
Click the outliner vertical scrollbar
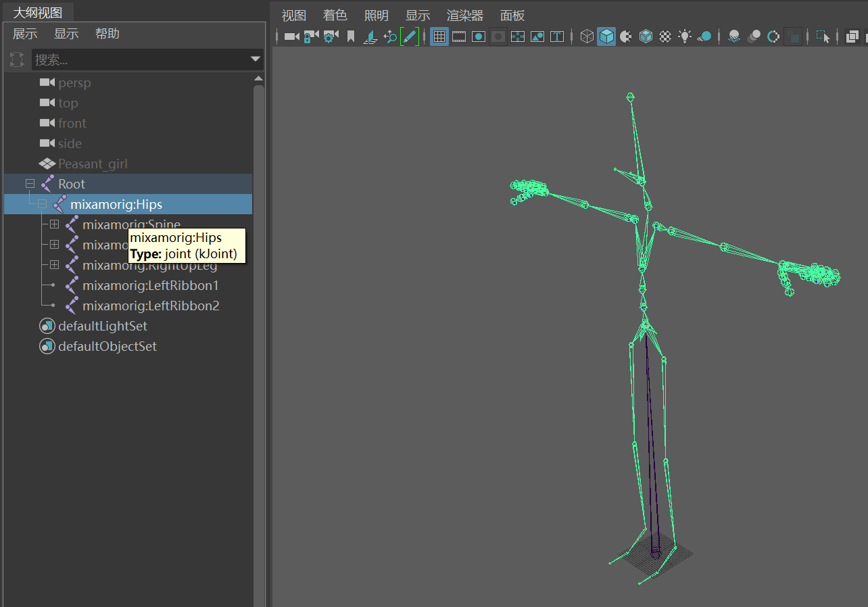click(x=259, y=345)
